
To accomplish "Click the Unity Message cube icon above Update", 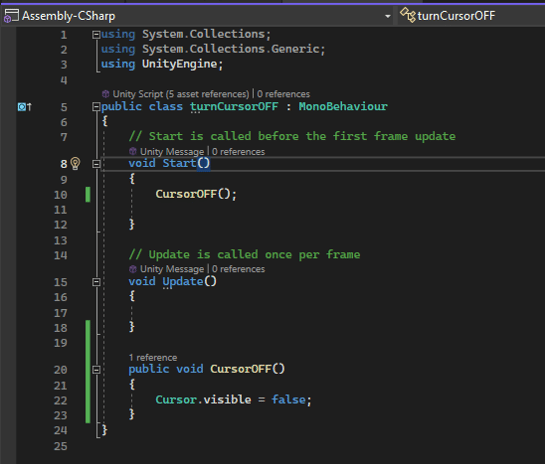I will click(x=133, y=269).
